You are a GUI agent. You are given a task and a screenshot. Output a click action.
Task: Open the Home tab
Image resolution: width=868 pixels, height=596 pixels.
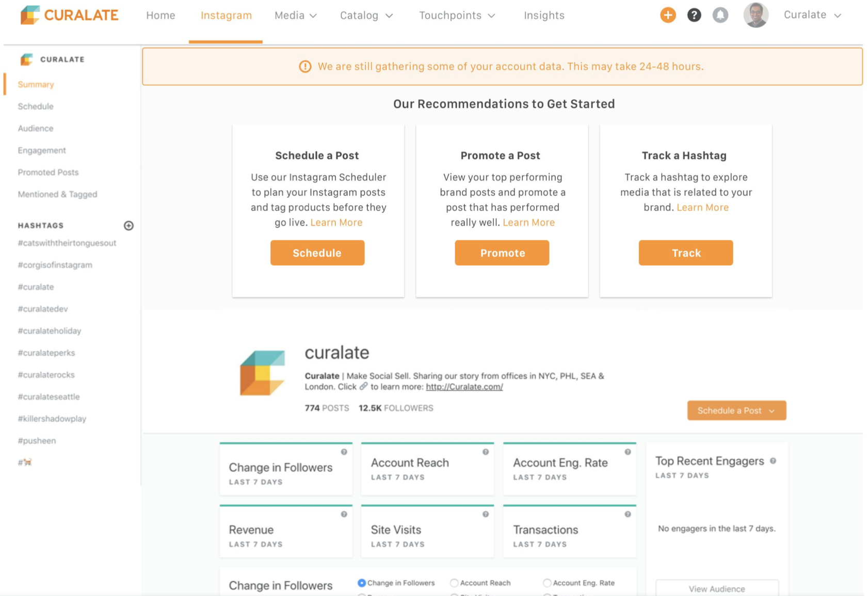(160, 15)
